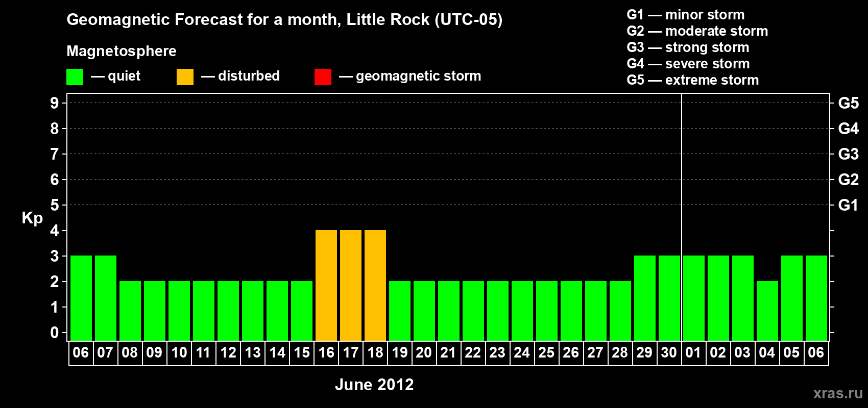Image resolution: width=868 pixels, height=408 pixels.
Task: Click the date label 30 on the axis
Action: (669, 353)
